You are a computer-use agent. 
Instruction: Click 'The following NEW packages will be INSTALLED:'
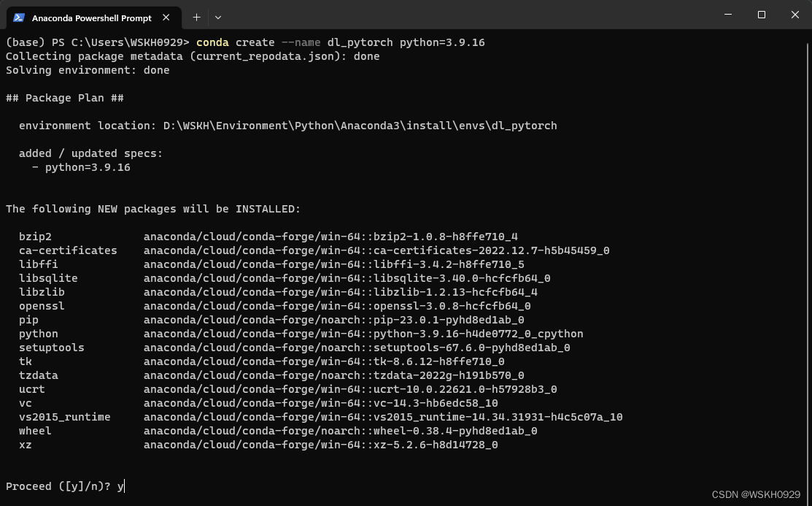[153, 209]
